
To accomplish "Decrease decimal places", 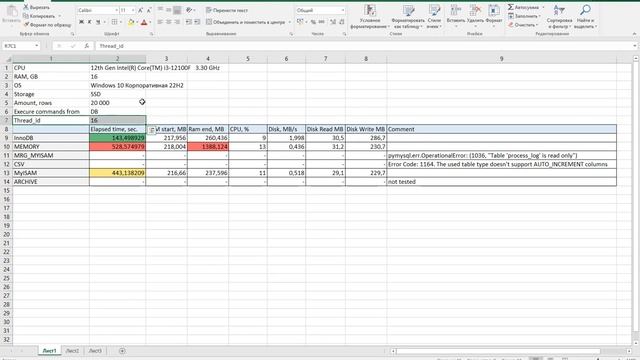I will (341, 22).
